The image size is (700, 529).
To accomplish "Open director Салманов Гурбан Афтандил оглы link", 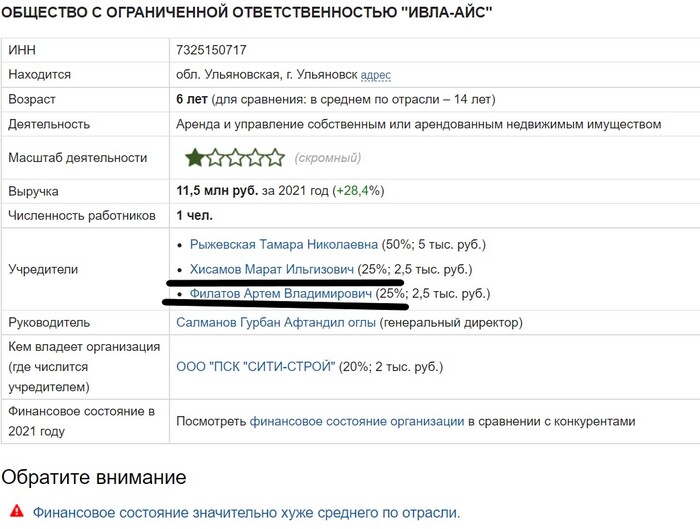I will click(276, 322).
